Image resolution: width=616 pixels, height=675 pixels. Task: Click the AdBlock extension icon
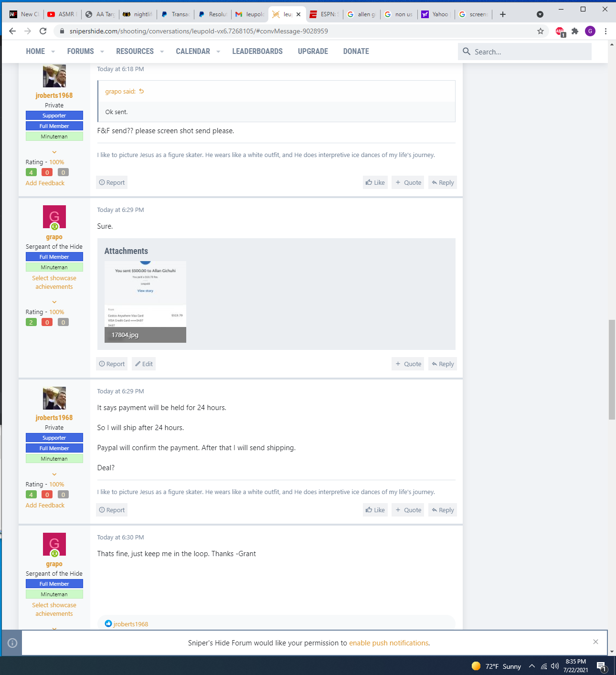pos(560,32)
